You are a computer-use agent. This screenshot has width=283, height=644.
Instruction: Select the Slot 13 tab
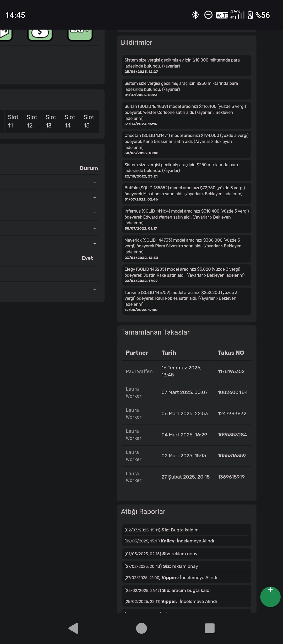tap(51, 121)
